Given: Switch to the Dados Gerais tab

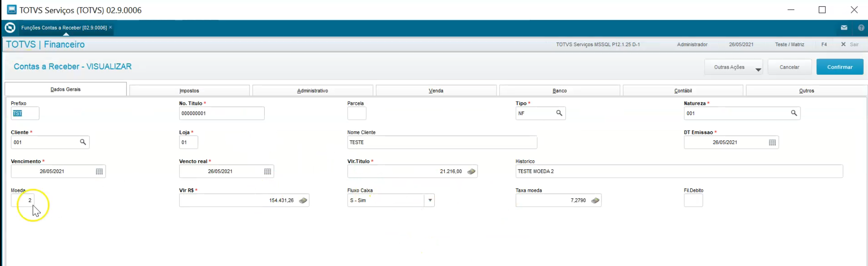Looking at the screenshot, I should coord(66,89).
